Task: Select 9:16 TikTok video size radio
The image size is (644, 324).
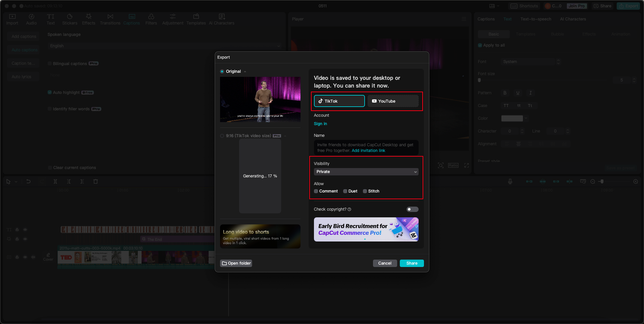Action: pyautogui.click(x=222, y=136)
